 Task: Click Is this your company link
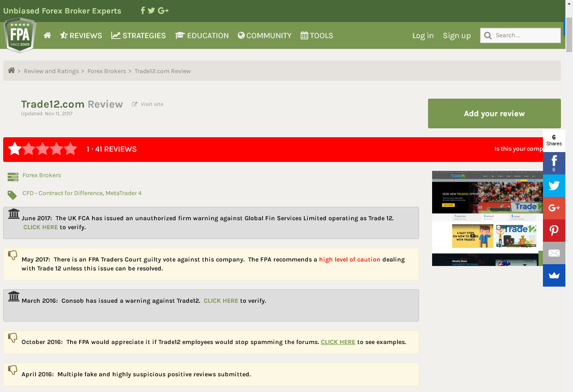[519, 149]
